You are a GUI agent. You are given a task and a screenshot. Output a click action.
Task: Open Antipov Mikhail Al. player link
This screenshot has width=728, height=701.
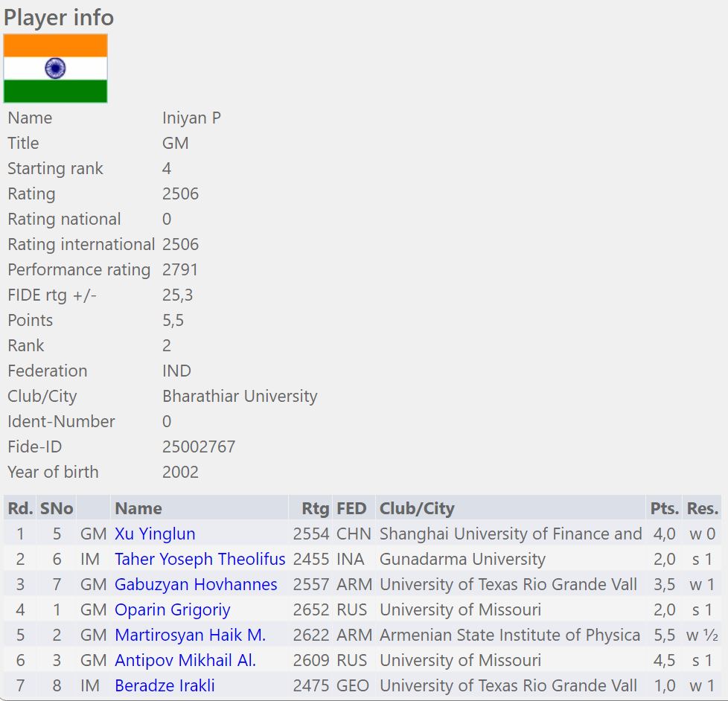[185, 660]
